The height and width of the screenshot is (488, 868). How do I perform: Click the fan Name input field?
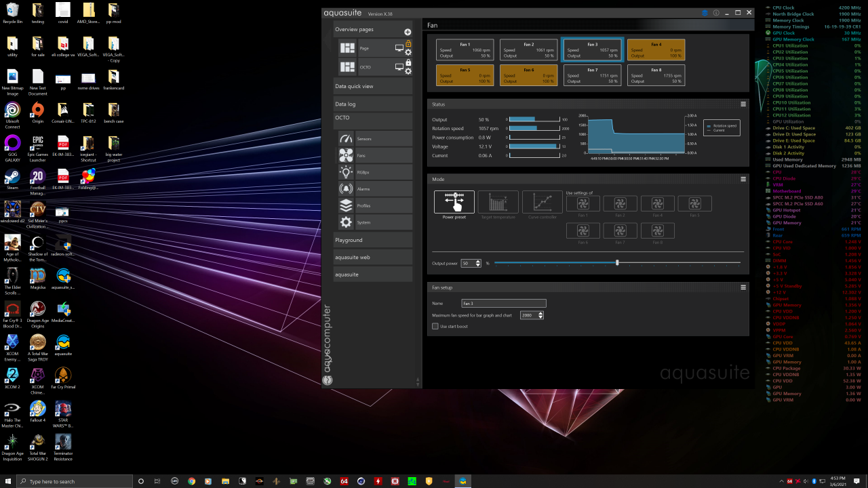pos(503,304)
